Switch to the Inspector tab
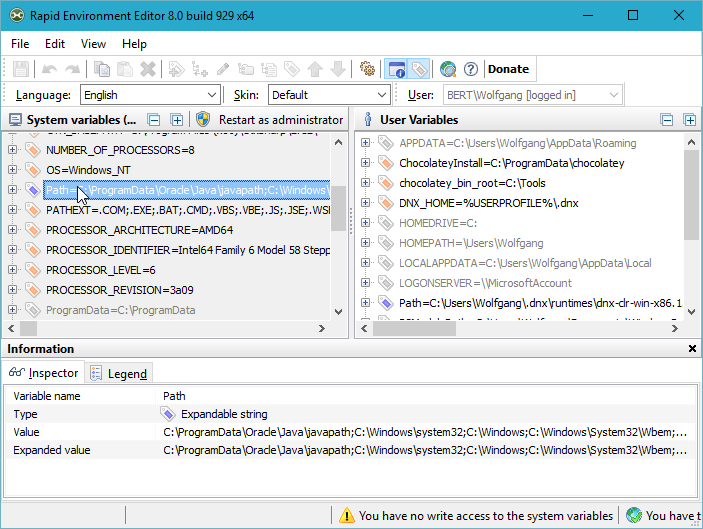The height and width of the screenshot is (529, 703). (43, 373)
